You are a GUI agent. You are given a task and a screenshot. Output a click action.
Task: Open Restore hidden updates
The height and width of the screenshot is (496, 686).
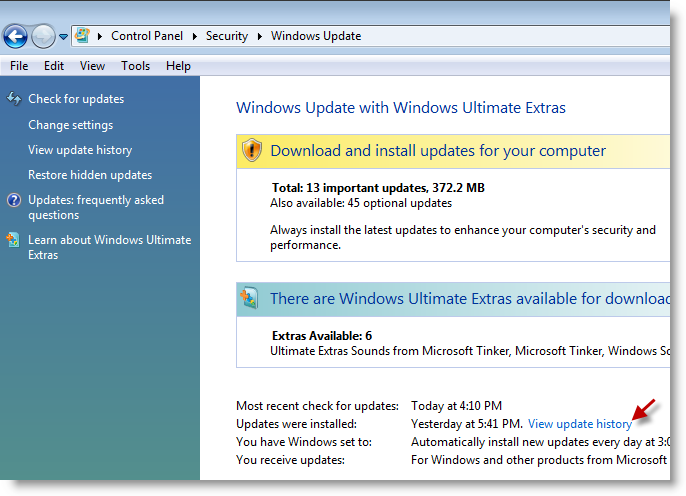[90, 175]
